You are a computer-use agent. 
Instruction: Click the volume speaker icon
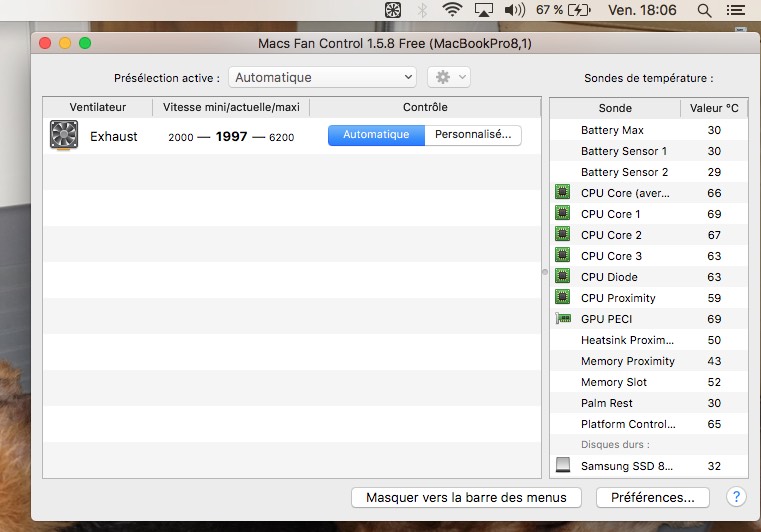[x=514, y=10]
